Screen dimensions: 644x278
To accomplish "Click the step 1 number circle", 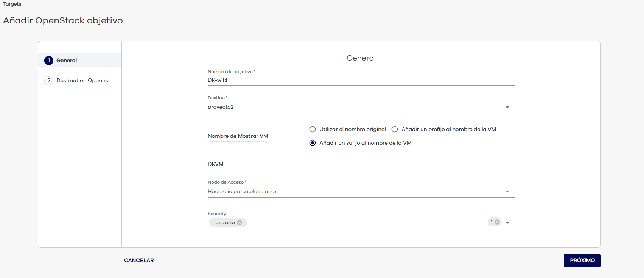I will (49, 61).
